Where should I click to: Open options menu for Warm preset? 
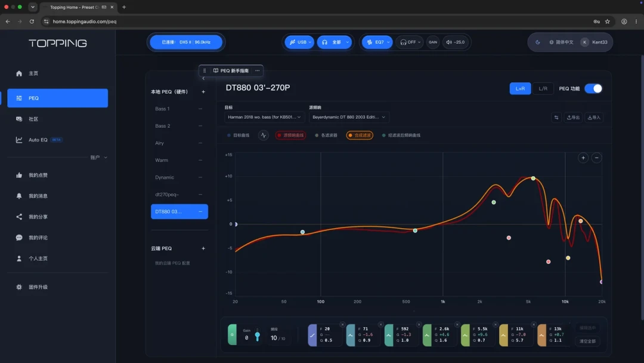click(x=200, y=160)
